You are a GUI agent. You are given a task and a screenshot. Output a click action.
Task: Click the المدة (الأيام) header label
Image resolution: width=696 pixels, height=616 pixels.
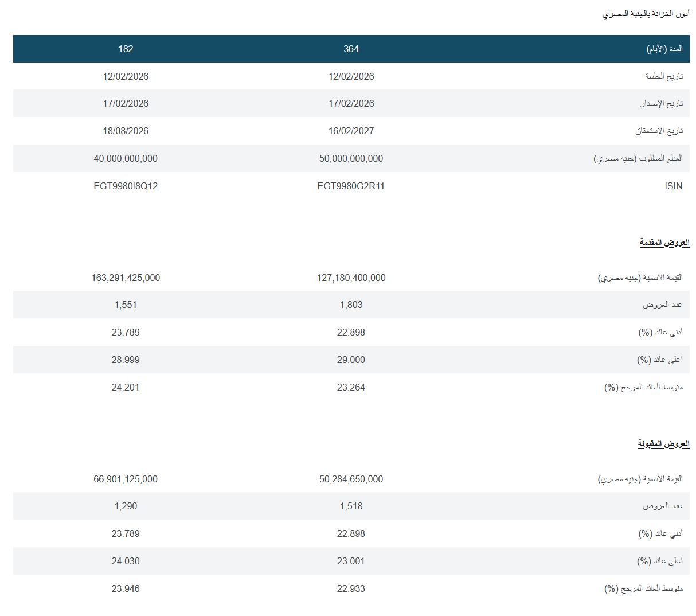pyautogui.click(x=664, y=49)
